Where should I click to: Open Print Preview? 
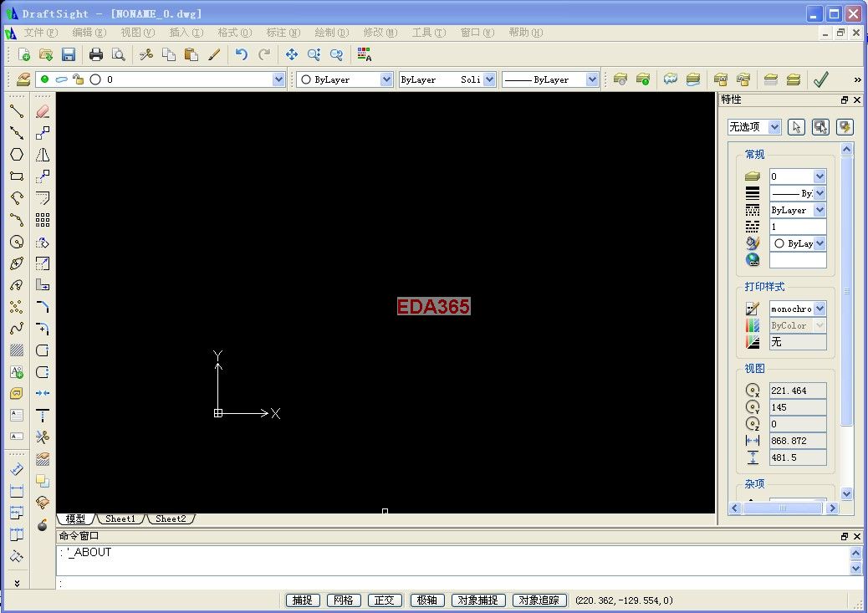click(118, 54)
